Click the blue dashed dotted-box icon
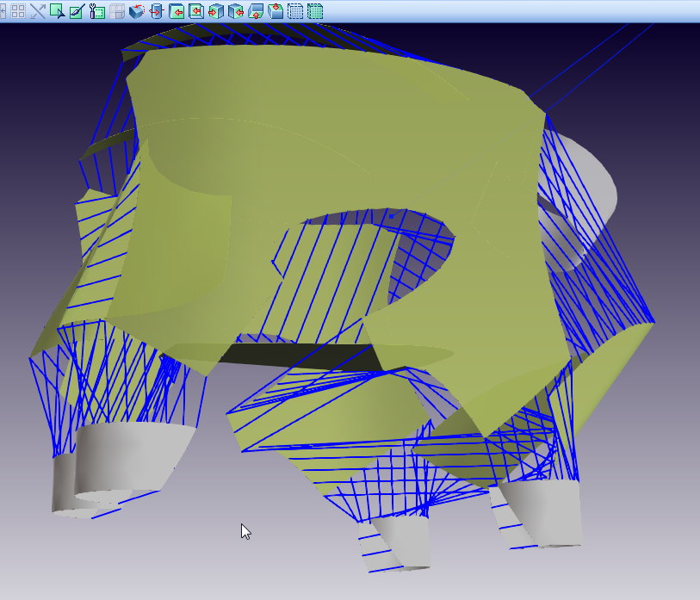This screenshot has height=600, width=700. click(295, 11)
